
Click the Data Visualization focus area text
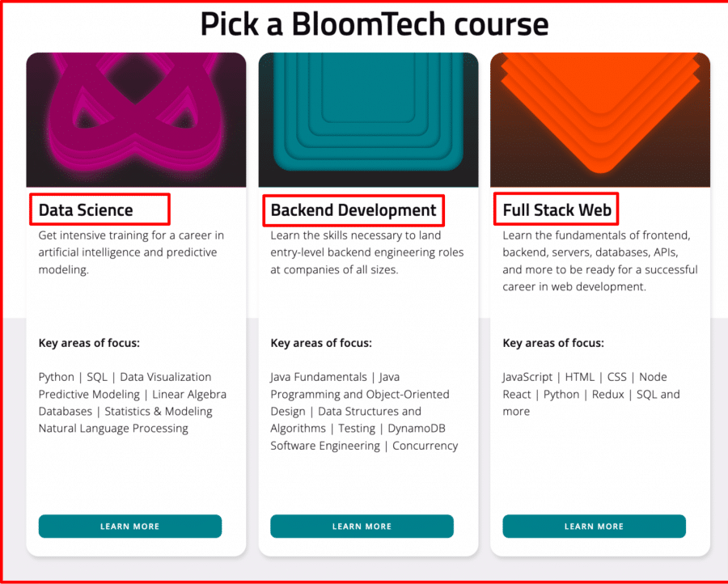pyautogui.click(x=166, y=377)
